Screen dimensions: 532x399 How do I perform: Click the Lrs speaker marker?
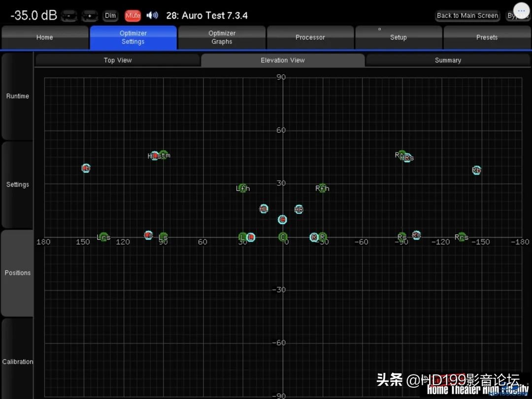(x=103, y=237)
